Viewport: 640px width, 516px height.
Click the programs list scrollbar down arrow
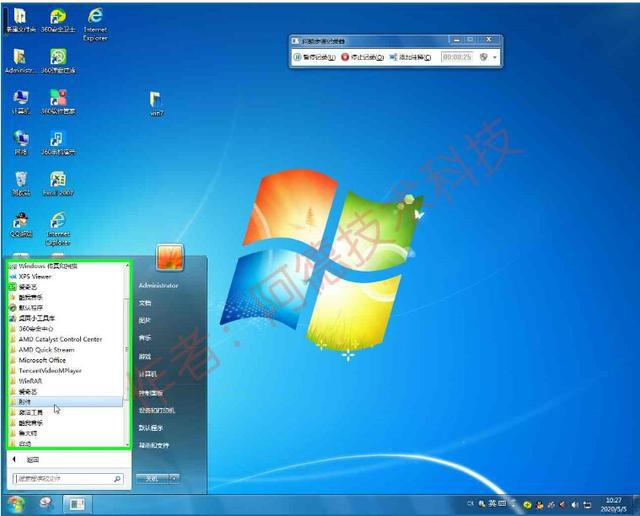point(127,444)
